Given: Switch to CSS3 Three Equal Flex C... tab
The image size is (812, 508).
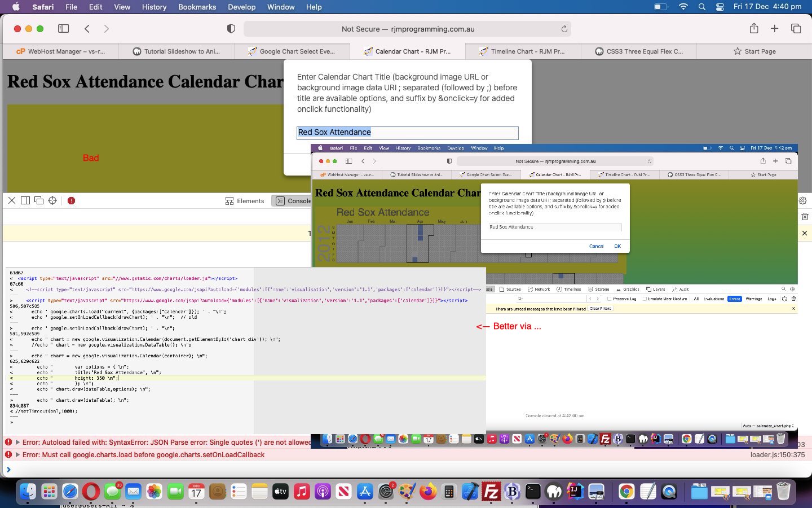Looking at the screenshot, I should (639, 51).
